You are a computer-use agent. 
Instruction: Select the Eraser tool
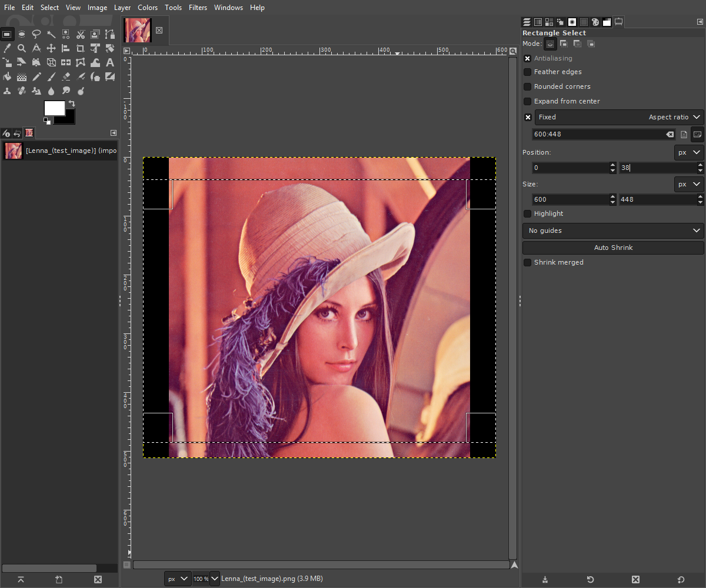tap(66, 76)
